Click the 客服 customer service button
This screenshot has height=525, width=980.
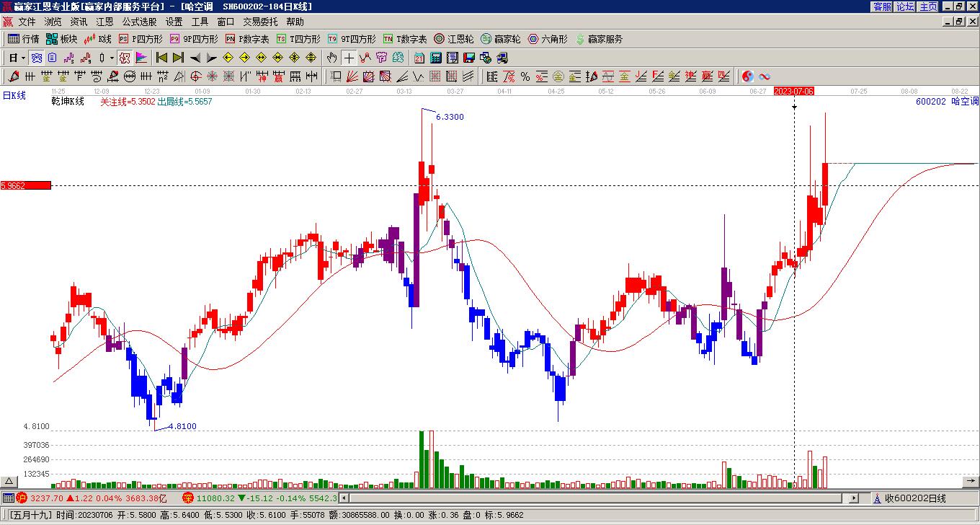click(x=883, y=6)
